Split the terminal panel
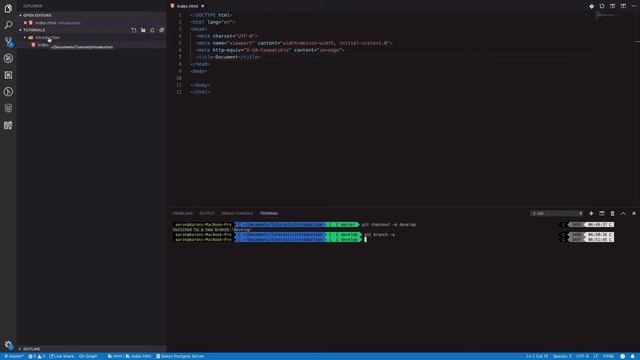 [602, 213]
